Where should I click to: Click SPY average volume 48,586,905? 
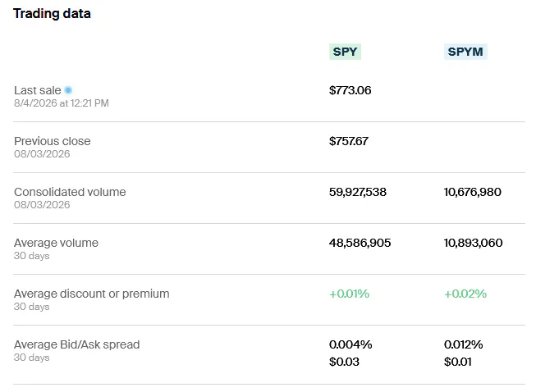[360, 243]
